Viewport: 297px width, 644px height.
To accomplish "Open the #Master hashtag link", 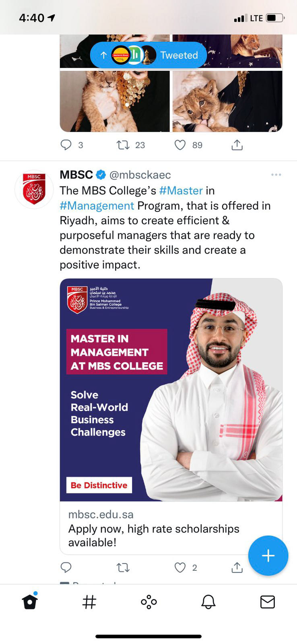I will (181, 190).
